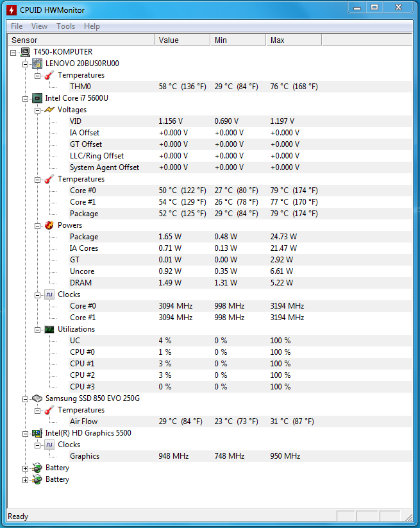Click the Intel HD Graphics 5500 card icon

(37, 433)
